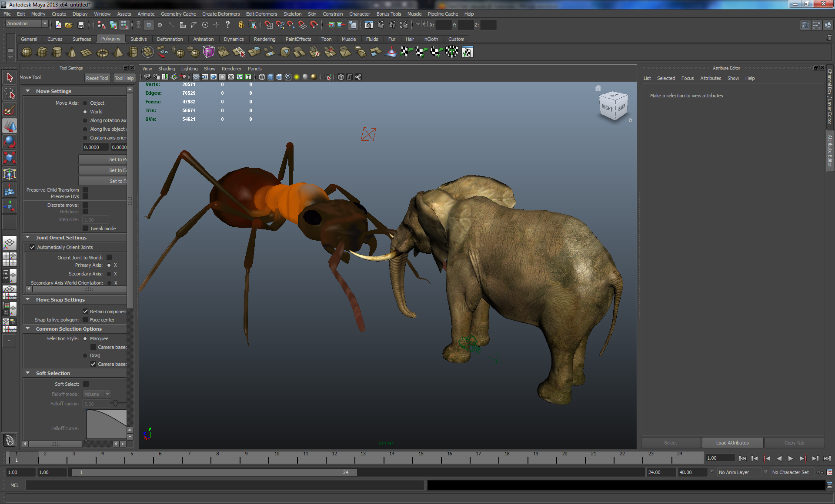Create a polygon sphere from shelf

pyautogui.click(x=27, y=52)
